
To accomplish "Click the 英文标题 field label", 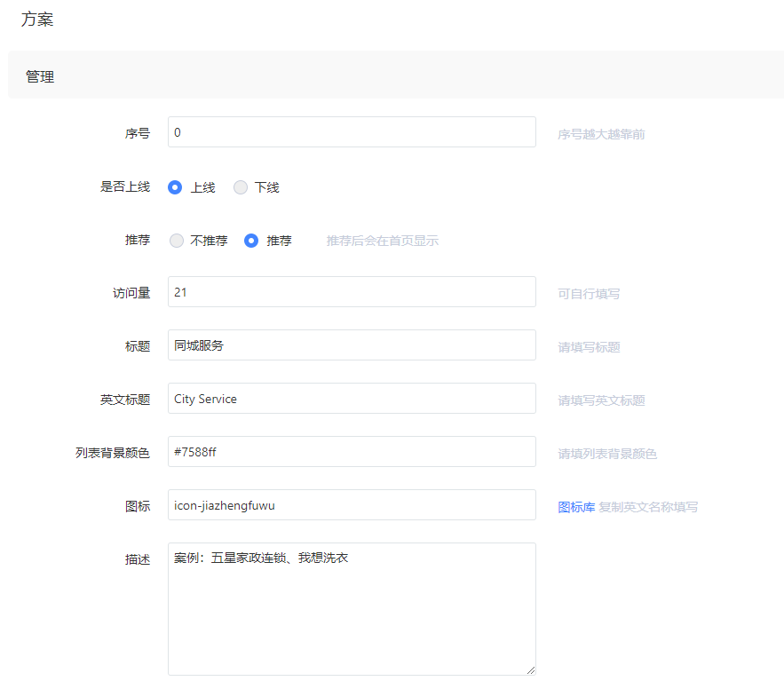I will [125, 400].
